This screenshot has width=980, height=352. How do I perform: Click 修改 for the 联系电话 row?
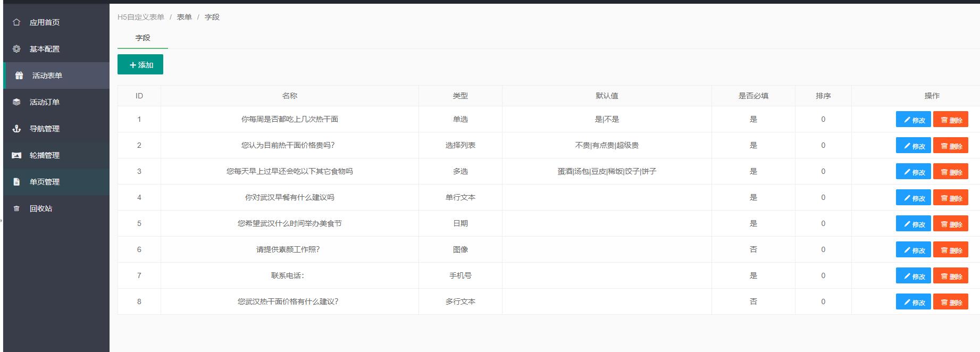click(913, 276)
